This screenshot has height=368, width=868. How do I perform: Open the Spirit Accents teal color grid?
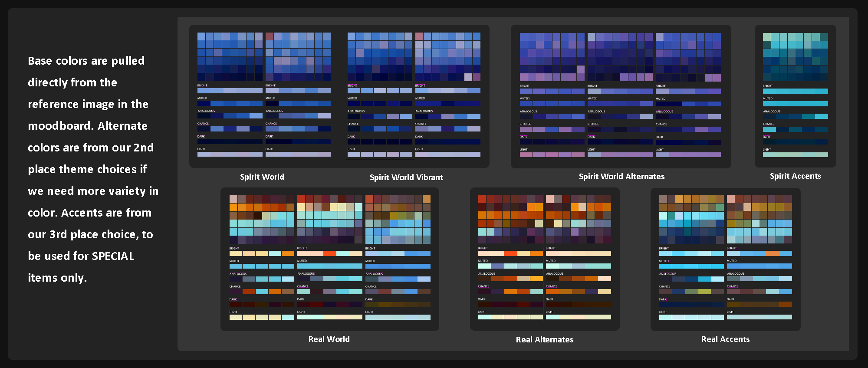(x=795, y=57)
